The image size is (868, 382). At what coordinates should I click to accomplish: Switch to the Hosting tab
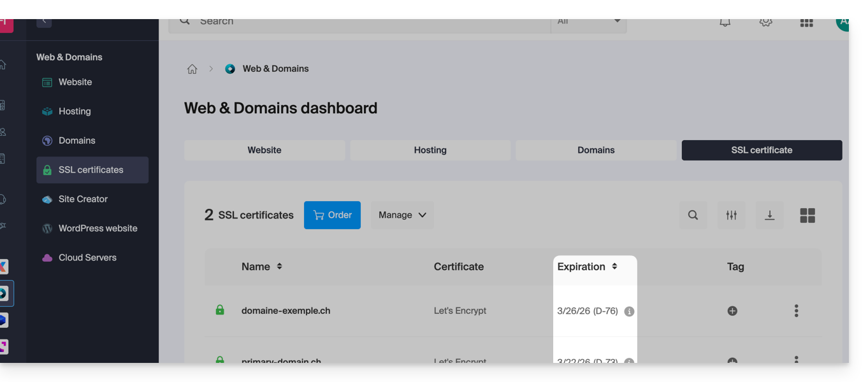(x=430, y=150)
